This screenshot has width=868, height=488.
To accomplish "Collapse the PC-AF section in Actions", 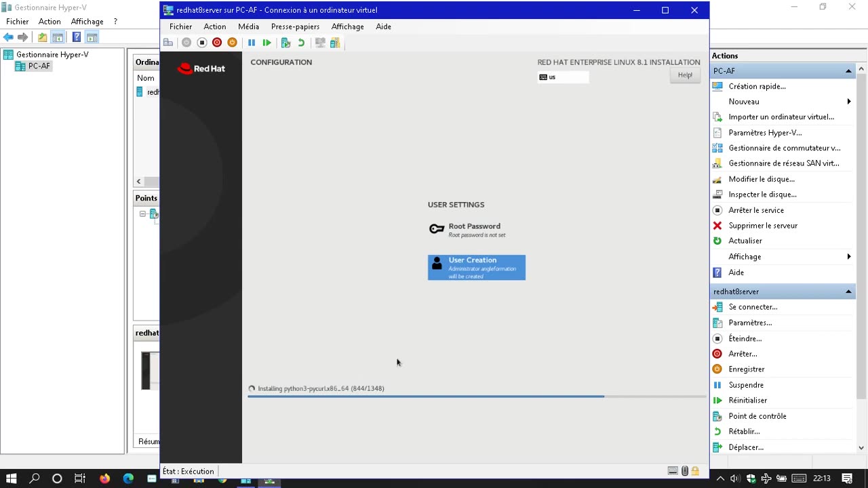I will (848, 71).
